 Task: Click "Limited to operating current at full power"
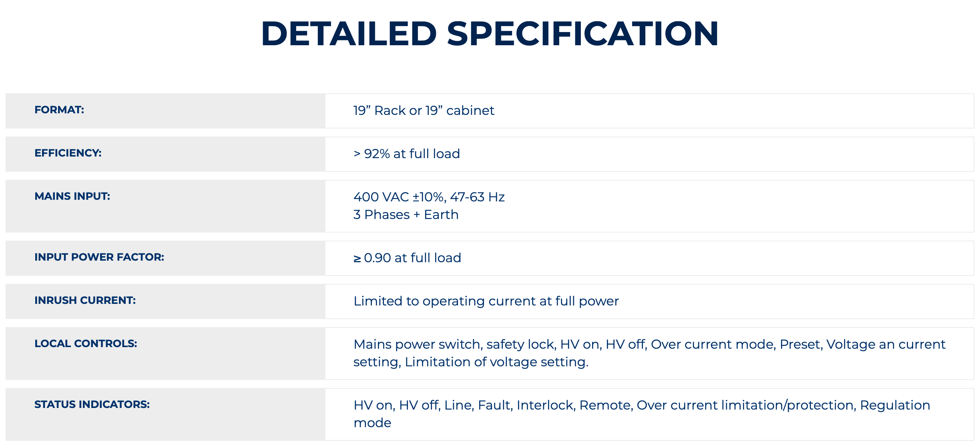[486, 301]
